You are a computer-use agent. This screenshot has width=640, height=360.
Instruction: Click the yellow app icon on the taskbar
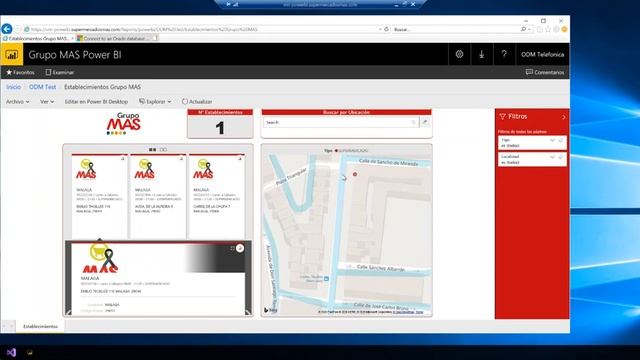coord(30,352)
